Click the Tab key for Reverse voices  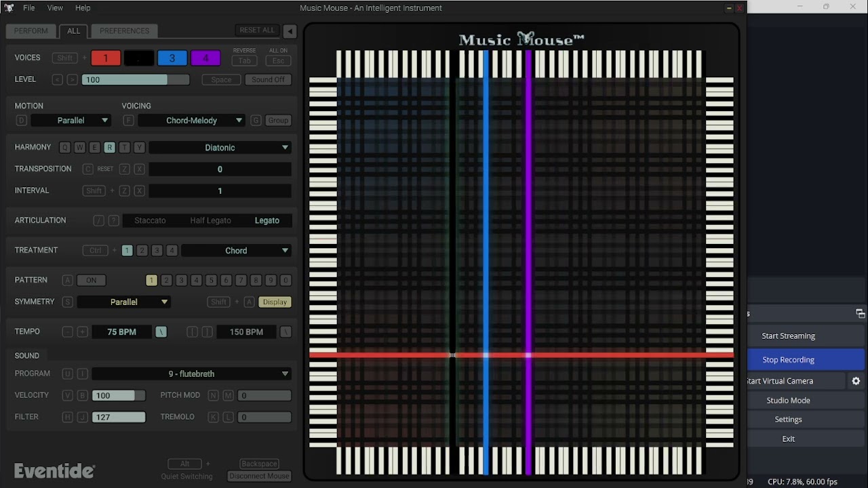245,60
